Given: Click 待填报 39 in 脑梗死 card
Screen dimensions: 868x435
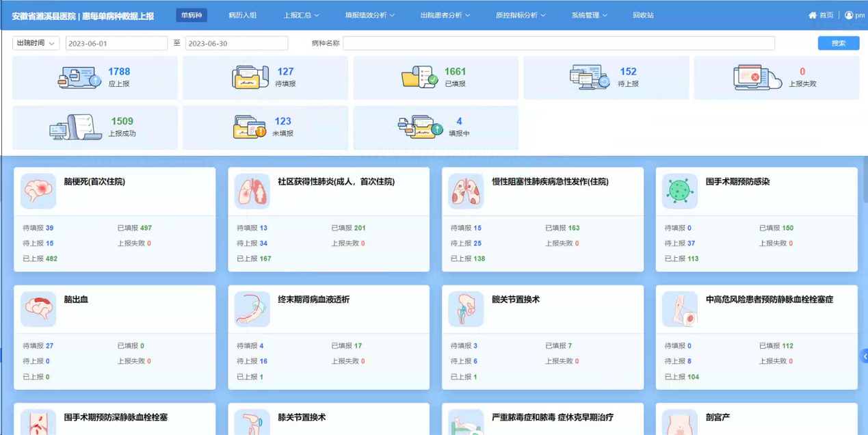Looking at the screenshot, I should 38,228.
